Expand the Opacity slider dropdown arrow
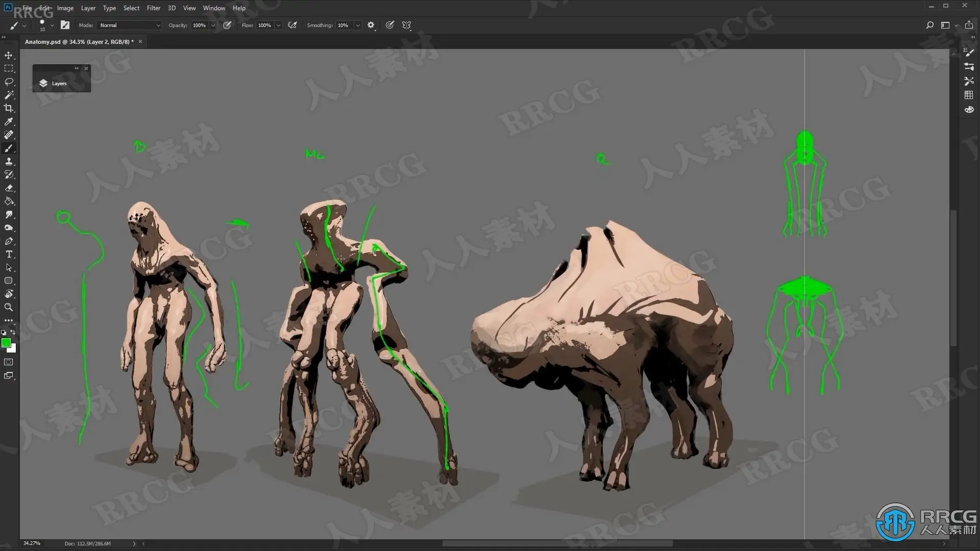The image size is (980, 551). point(213,25)
